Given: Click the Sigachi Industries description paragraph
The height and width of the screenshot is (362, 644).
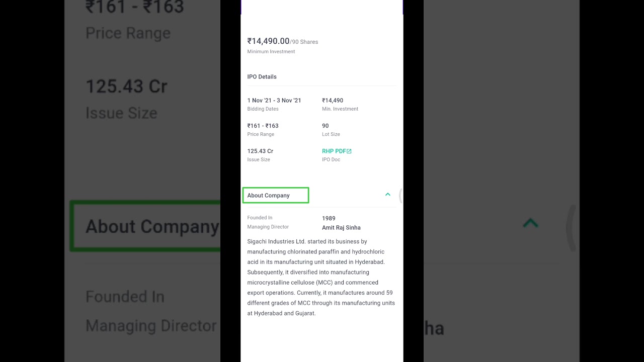Looking at the screenshot, I should pos(320,277).
